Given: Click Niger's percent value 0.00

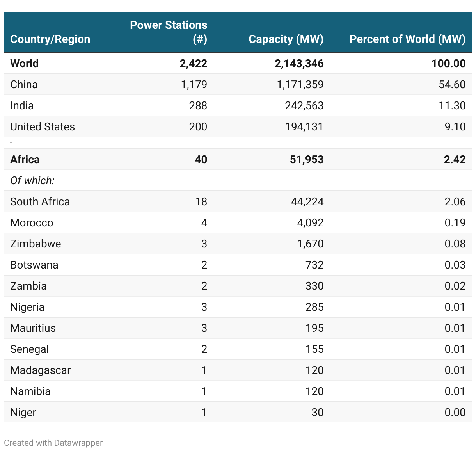Looking at the screenshot, I should click(455, 412).
